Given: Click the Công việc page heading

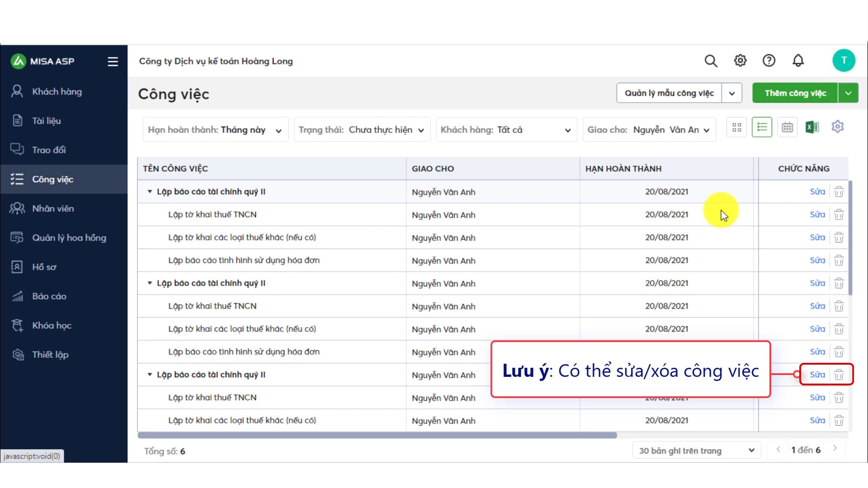Looking at the screenshot, I should [x=174, y=94].
